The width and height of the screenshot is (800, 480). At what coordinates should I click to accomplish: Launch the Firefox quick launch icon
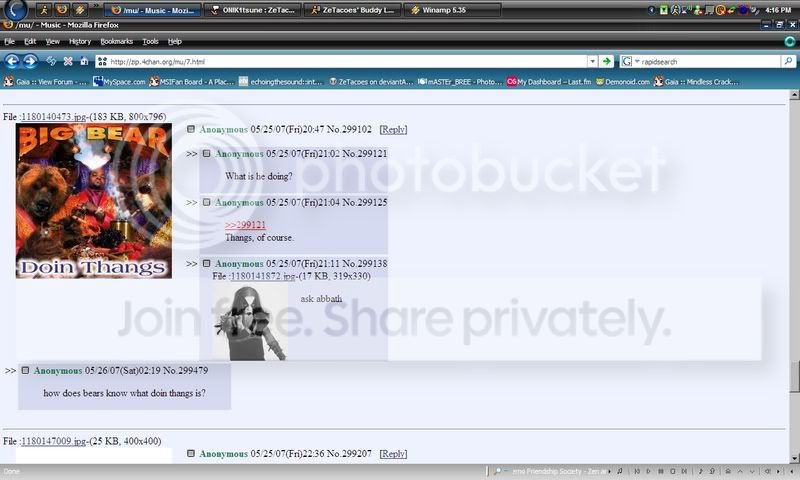click(x=62, y=9)
